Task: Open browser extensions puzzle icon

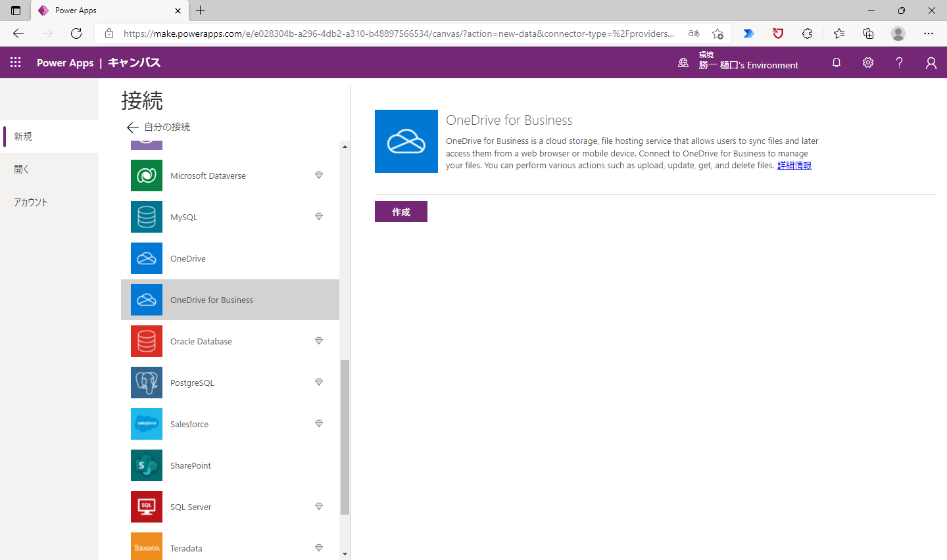Action: pyautogui.click(x=807, y=34)
